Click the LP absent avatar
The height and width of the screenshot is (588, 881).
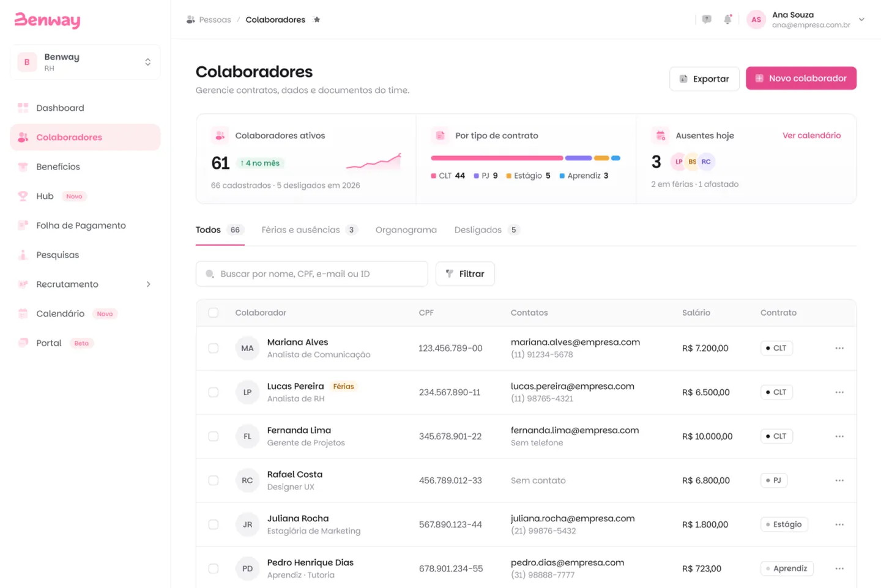point(678,162)
